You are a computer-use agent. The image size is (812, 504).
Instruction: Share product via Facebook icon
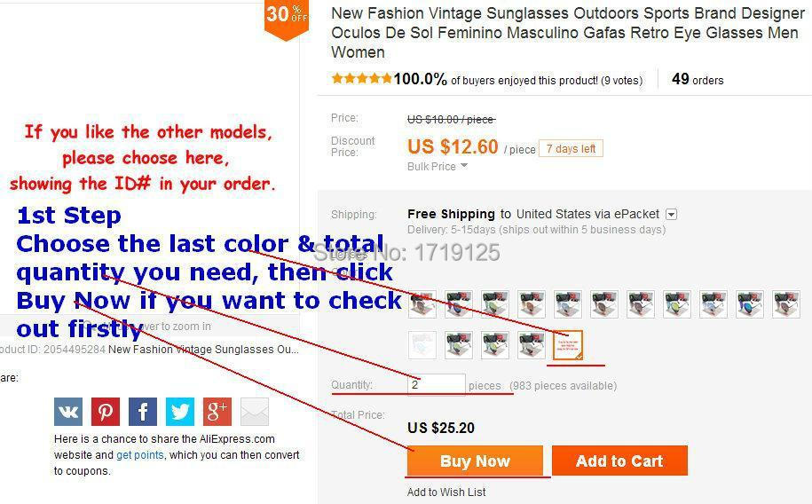[x=142, y=412]
